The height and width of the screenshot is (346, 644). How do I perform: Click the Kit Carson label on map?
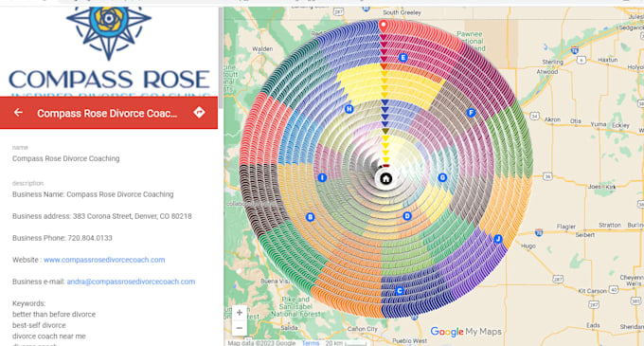click(x=592, y=291)
